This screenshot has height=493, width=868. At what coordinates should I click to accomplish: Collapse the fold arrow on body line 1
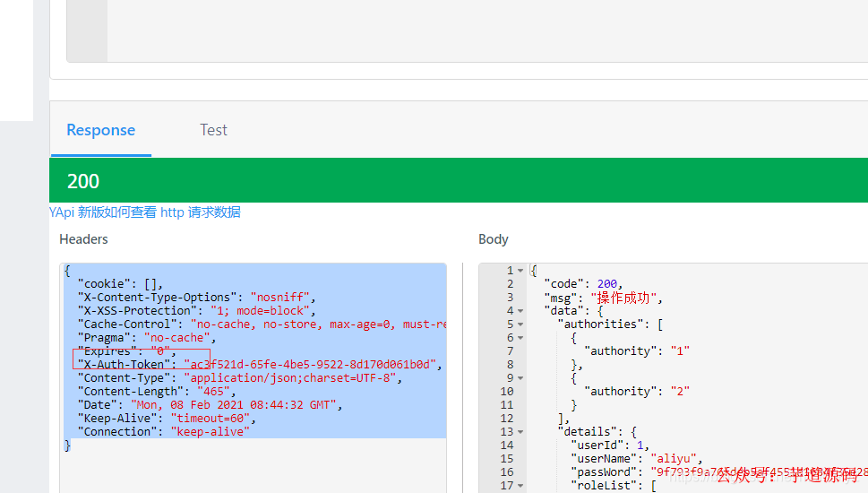[x=520, y=271]
